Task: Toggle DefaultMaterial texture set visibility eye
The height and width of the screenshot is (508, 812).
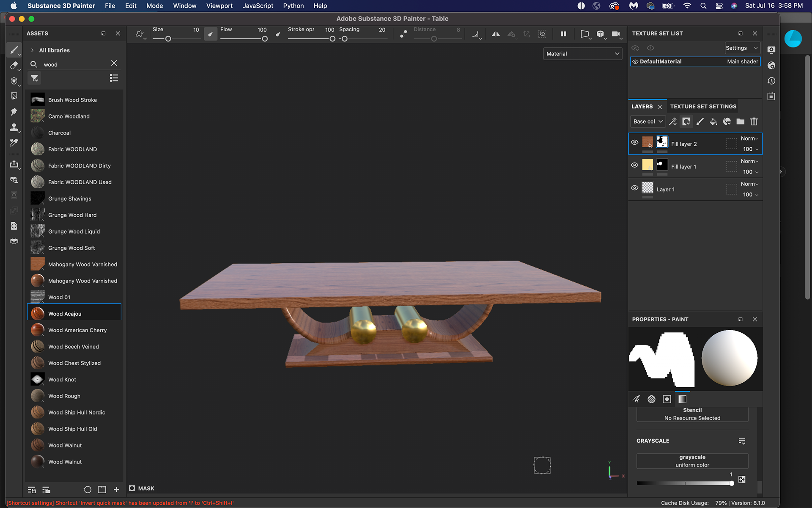Action: tap(635, 62)
